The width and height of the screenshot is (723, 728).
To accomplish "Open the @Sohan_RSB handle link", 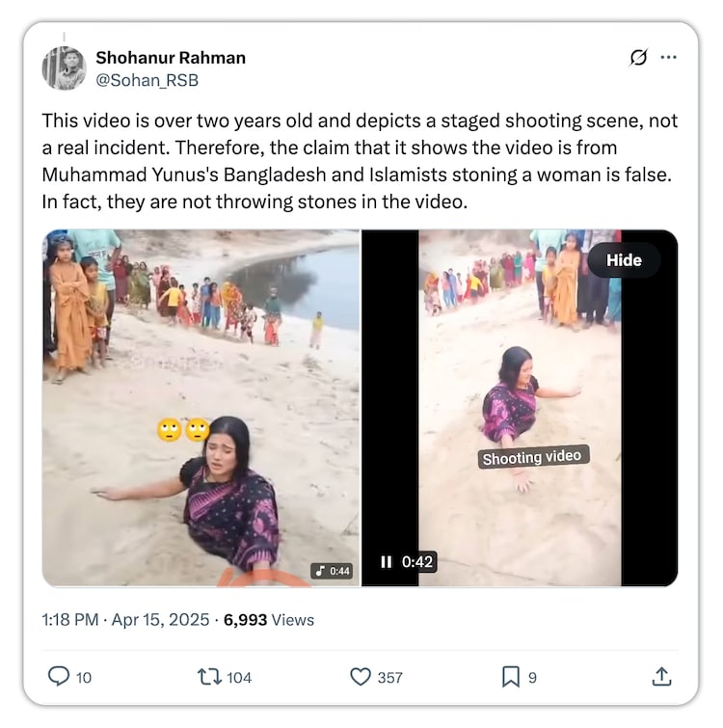I will pyautogui.click(x=147, y=80).
